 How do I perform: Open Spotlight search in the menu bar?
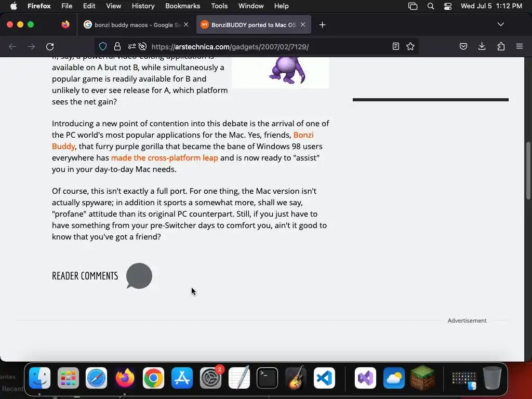point(431,6)
